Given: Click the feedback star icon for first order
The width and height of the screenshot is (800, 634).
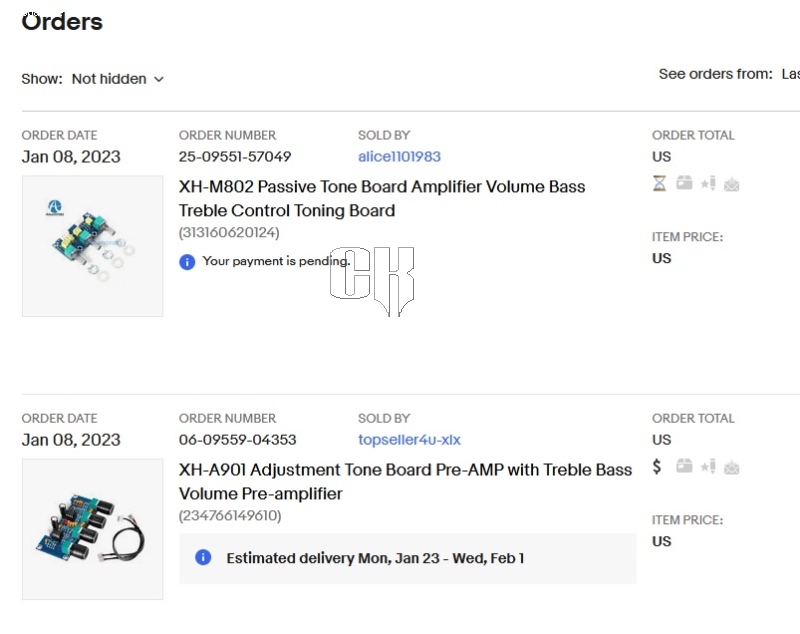Looking at the screenshot, I should [708, 183].
